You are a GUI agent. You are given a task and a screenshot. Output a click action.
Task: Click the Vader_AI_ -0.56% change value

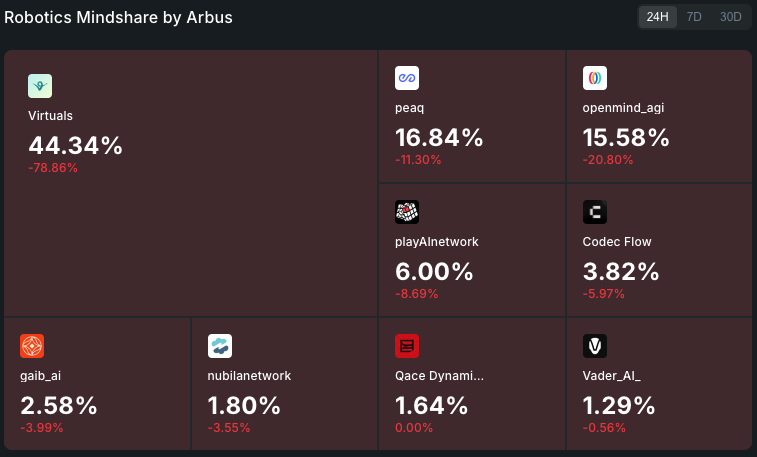604,428
